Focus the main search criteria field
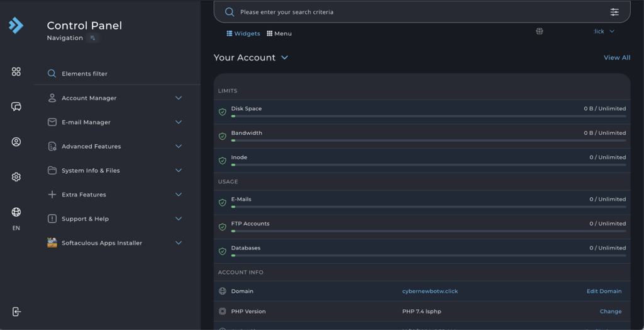This screenshot has width=644, height=330. [x=422, y=12]
